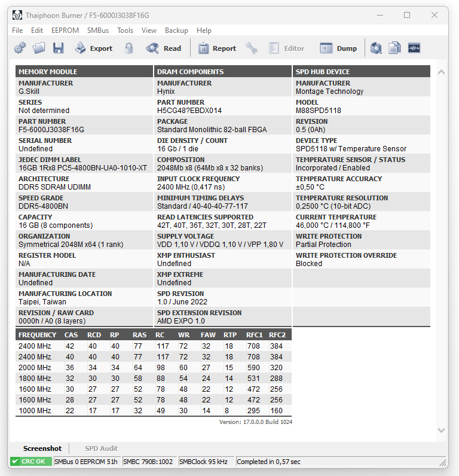Image resolution: width=459 pixels, height=476 pixels.
Task: Click the Read toolbar button
Action: (164, 48)
